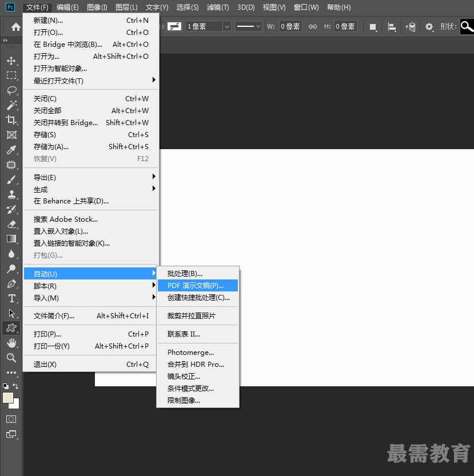The width and height of the screenshot is (474, 476).
Task: Open the stroke width dropdown arrow
Action: [x=227, y=27]
